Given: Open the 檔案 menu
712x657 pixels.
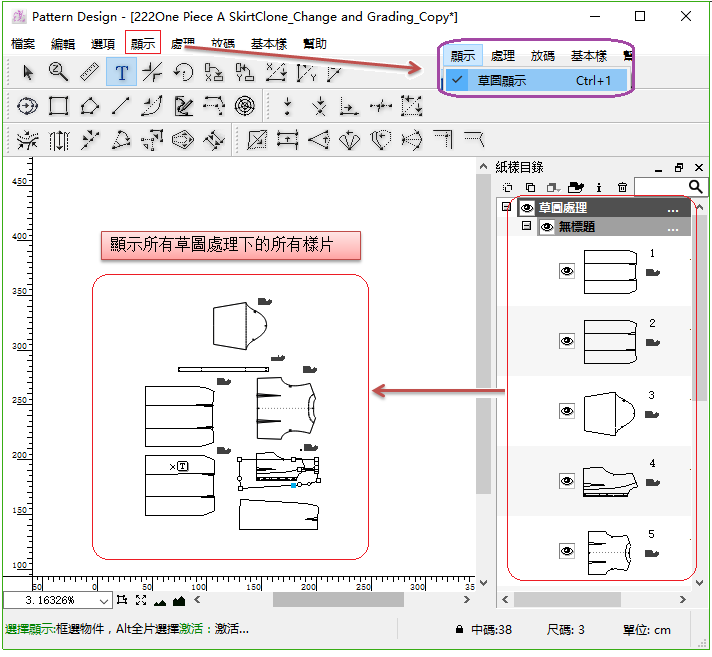Looking at the screenshot, I should pyautogui.click(x=23, y=44).
